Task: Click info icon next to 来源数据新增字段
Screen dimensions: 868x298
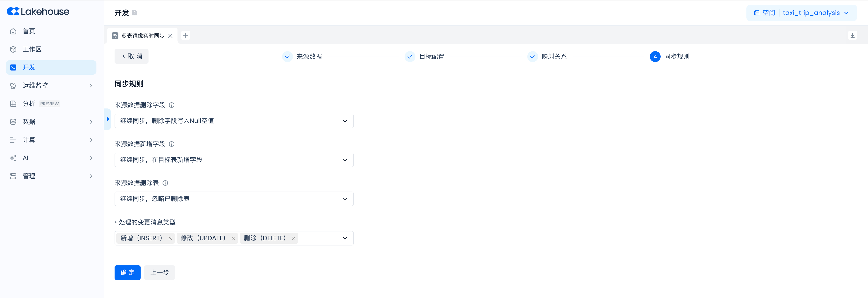Action: click(172, 144)
